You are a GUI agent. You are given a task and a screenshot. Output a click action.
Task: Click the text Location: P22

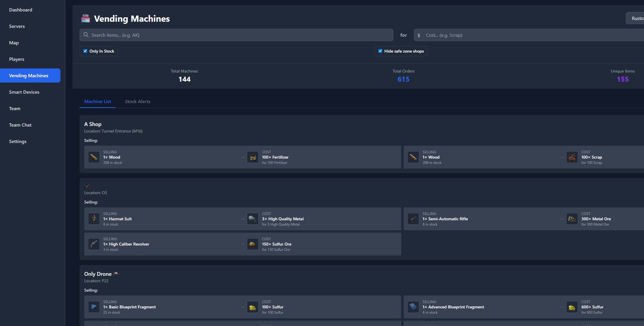click(x=96, y=281)
